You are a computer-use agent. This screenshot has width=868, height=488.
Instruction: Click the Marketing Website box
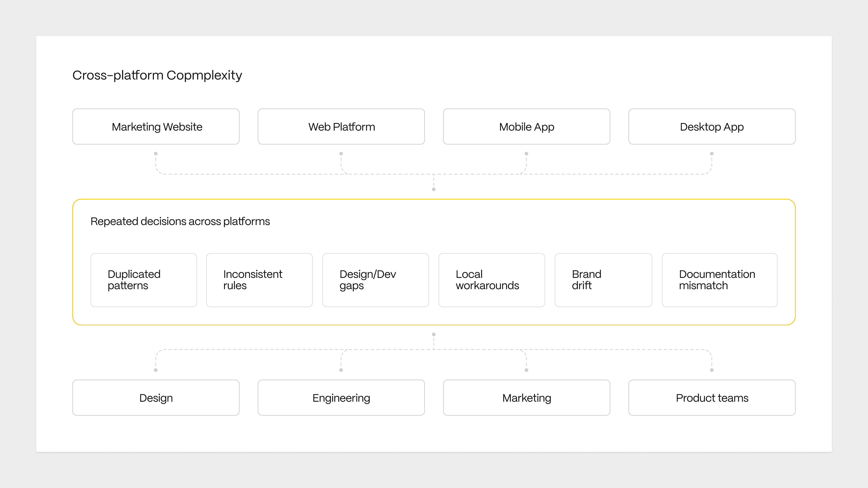pyautogui.click(x=156, y=127)
